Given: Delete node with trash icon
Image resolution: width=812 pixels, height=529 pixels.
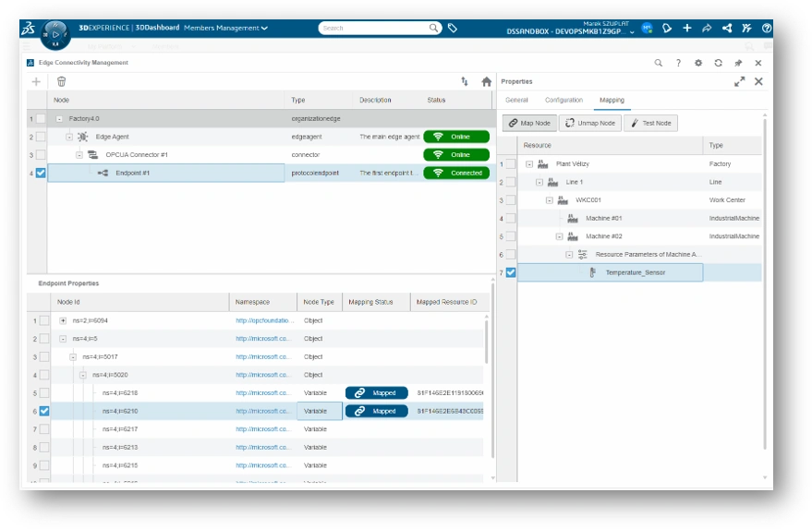Looking at the screenshot, I should click(61, 81).
